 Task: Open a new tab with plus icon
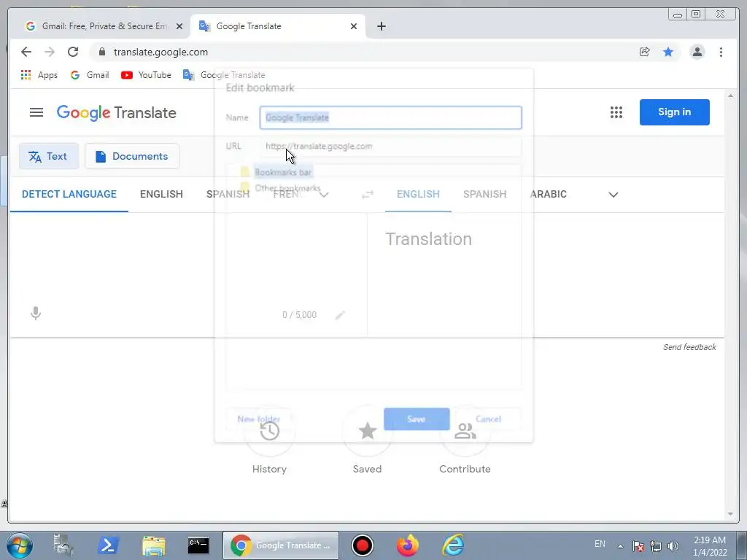[381, 26]
